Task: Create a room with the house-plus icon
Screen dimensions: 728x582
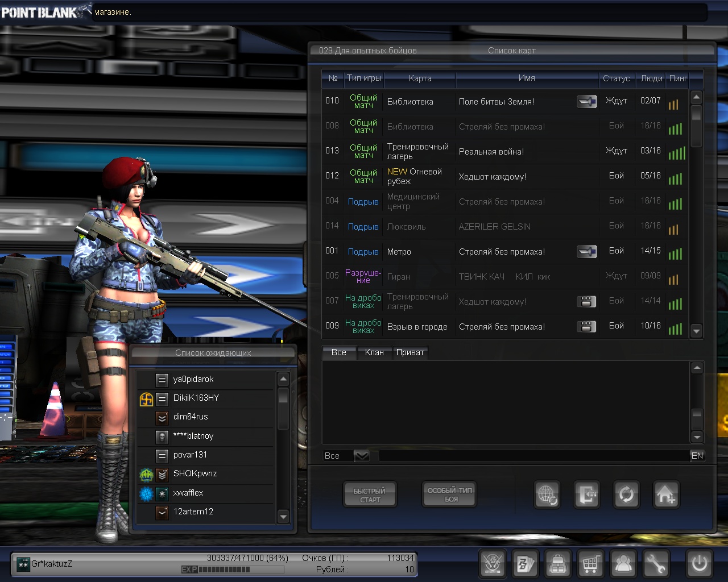Action: pyautogui.click(x=666, y=494)
